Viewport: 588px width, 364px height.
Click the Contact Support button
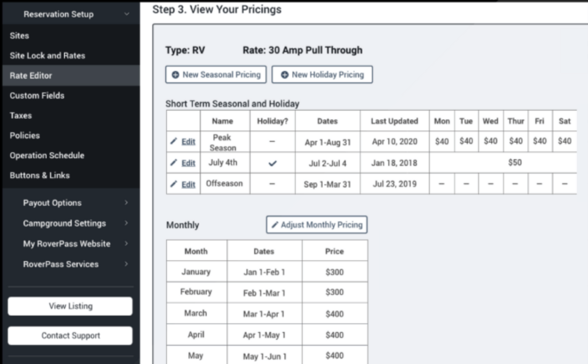tap(70, 335)
